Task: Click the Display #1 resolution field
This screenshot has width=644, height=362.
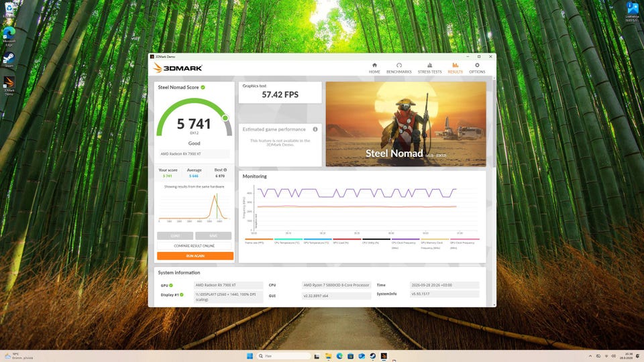Action: [x=228, y=297]
